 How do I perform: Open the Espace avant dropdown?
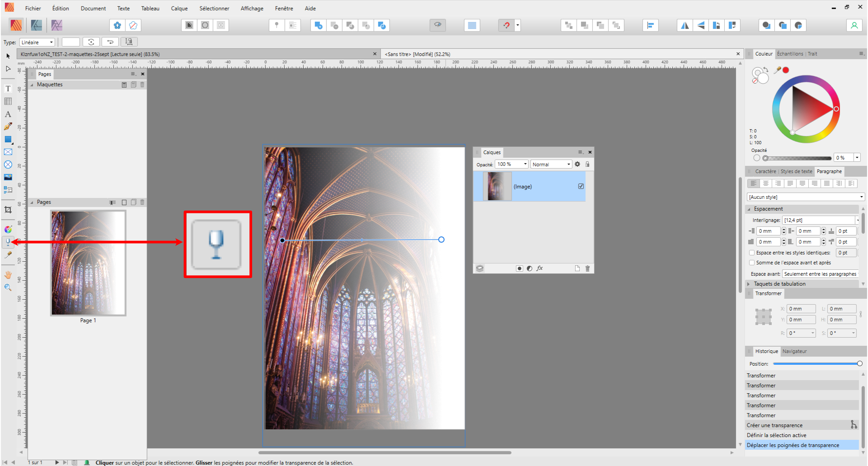coord(821,274)
